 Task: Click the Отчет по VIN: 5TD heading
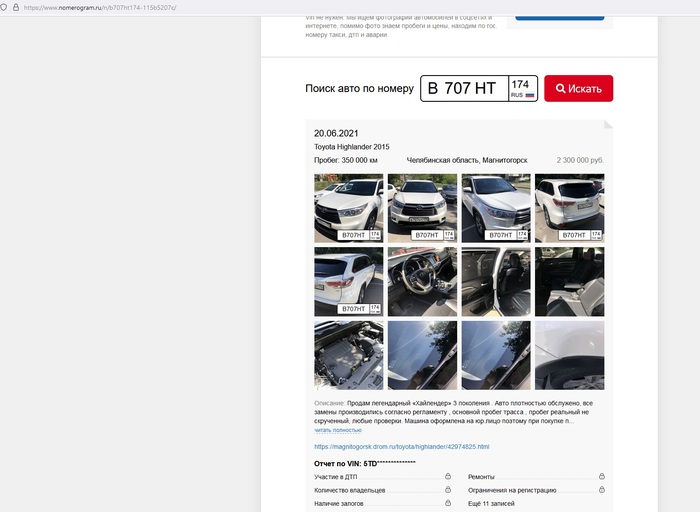click(365, 463)
